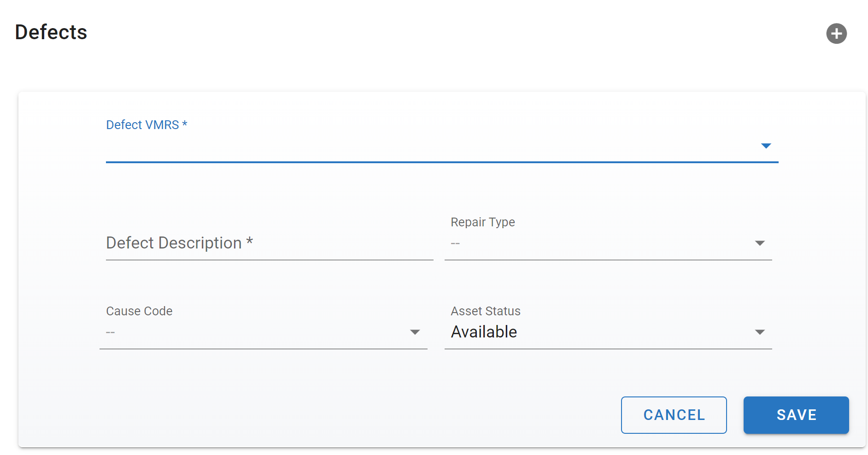
Task: Open the Repair Type dropdown arrow
Action: coord(760,243)
